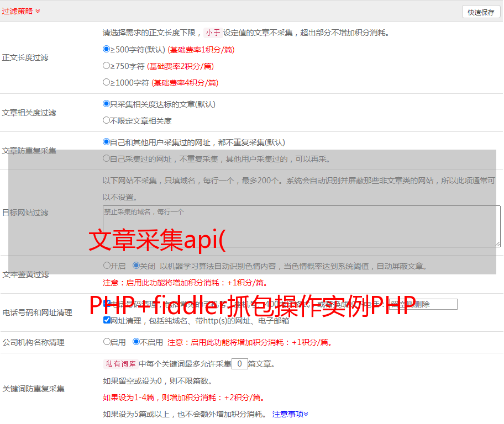Select 关闭 radio for 文本鉴黄过滤
The height and width of the screenshot is (424, 504).
(136, 266)
